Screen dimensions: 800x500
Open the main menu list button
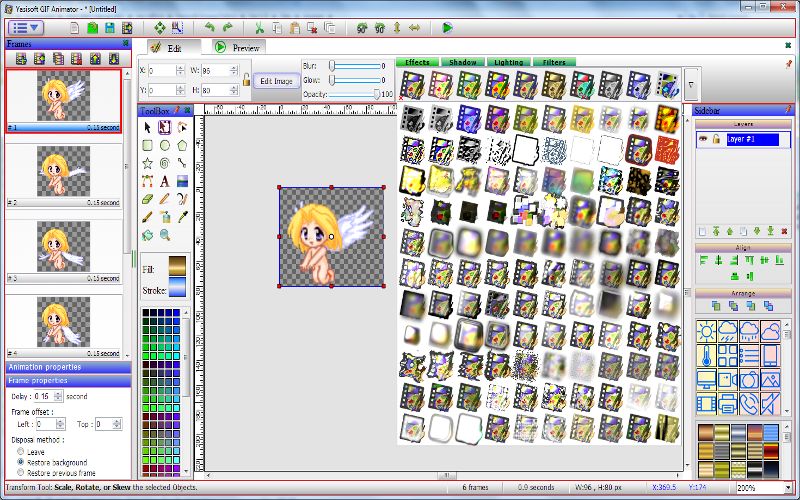pos(26,28)
